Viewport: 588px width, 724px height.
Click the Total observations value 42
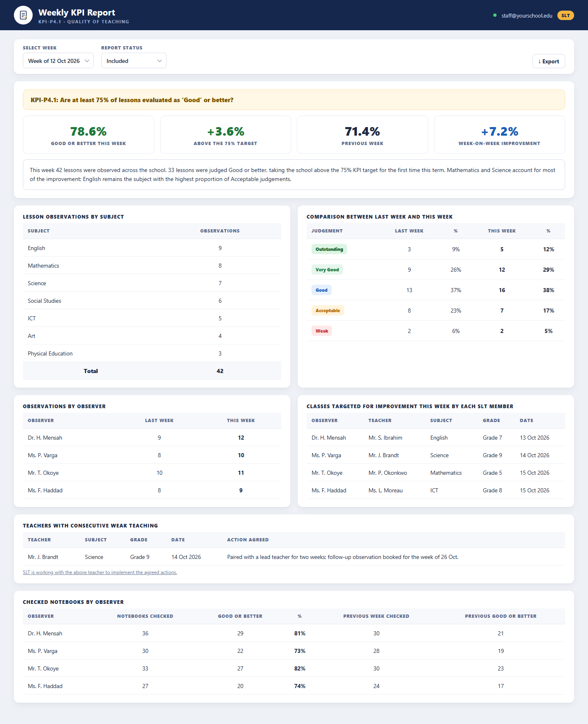pos(220,371)
